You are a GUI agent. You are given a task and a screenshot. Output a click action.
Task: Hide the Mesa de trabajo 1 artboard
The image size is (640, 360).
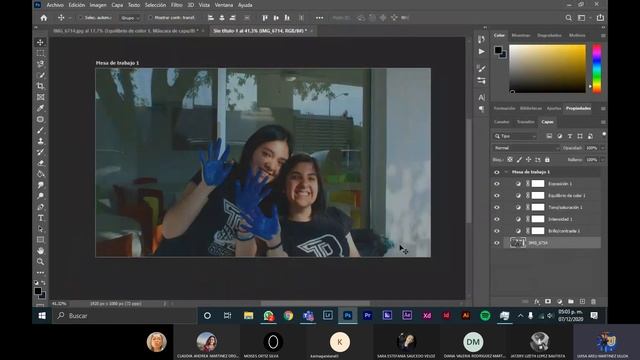click(x=497, y=172)
